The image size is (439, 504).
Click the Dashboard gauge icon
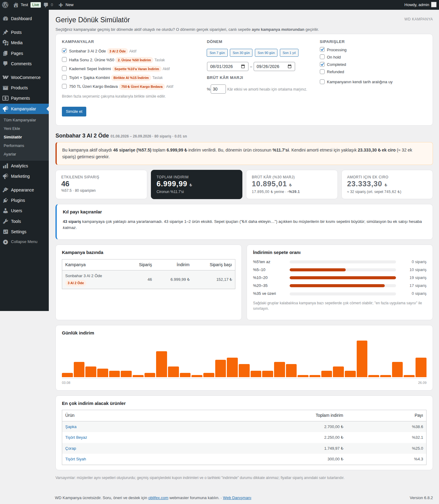5,19
